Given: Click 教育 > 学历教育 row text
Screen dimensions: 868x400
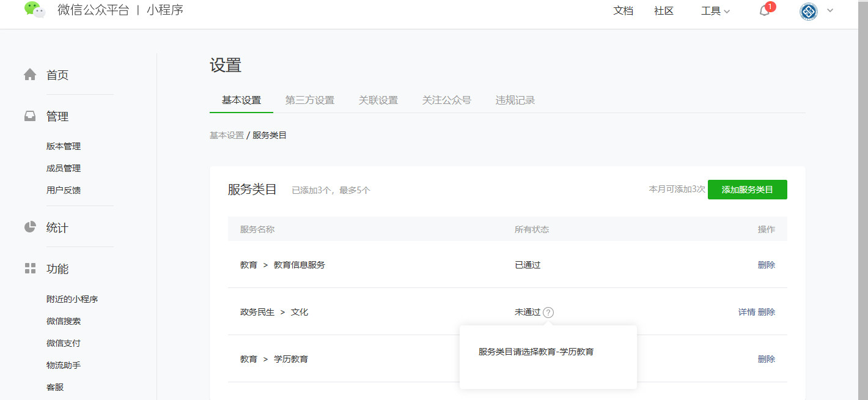Looking at the screenshot, I should (x=274, y=359).
